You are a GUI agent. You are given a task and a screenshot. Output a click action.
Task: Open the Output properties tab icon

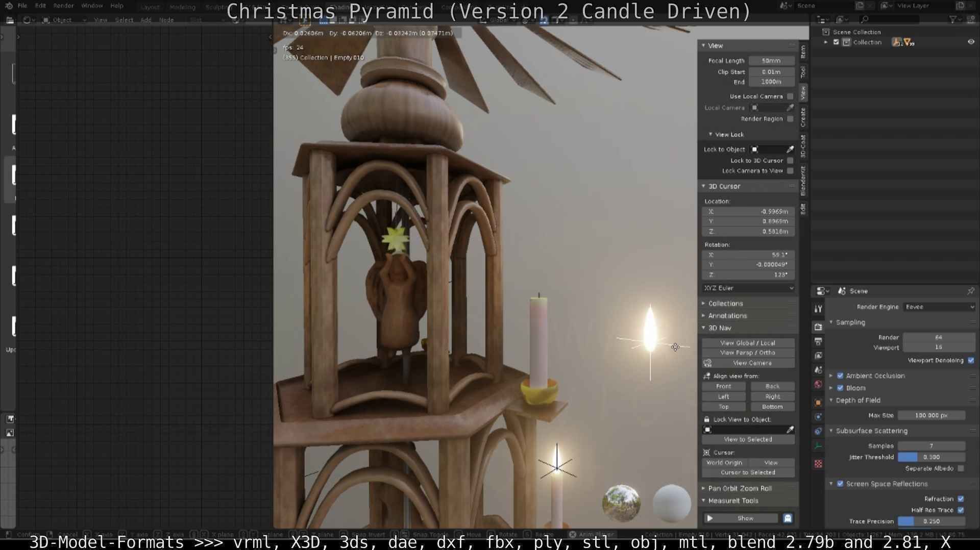(x=818, y=341)
